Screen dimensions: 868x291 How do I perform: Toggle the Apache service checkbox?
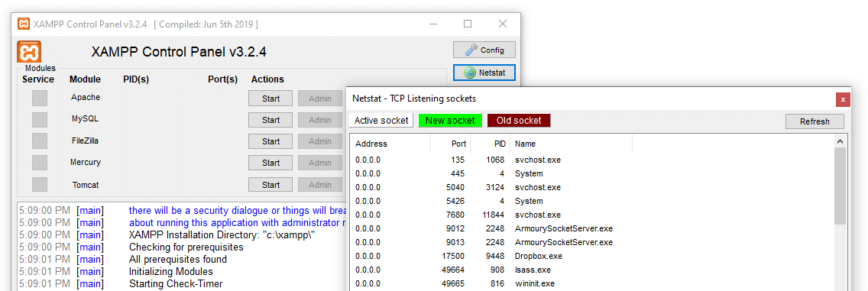point(40,99)
